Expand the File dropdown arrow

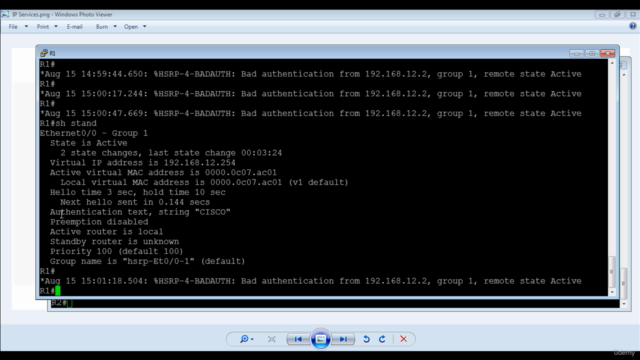(26, 27)
